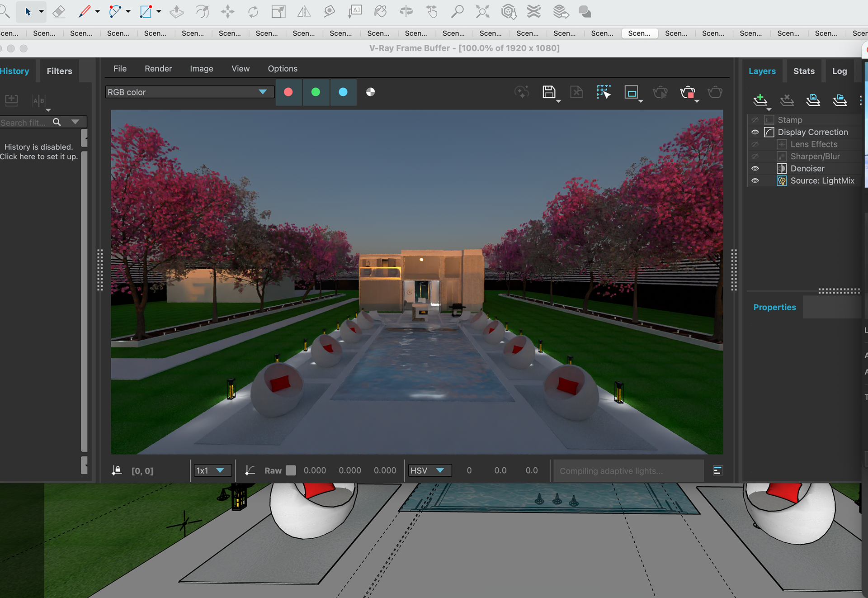868x598 pixels.
Task: Click the Create layer icon in Layers panel
Action: 760,100
